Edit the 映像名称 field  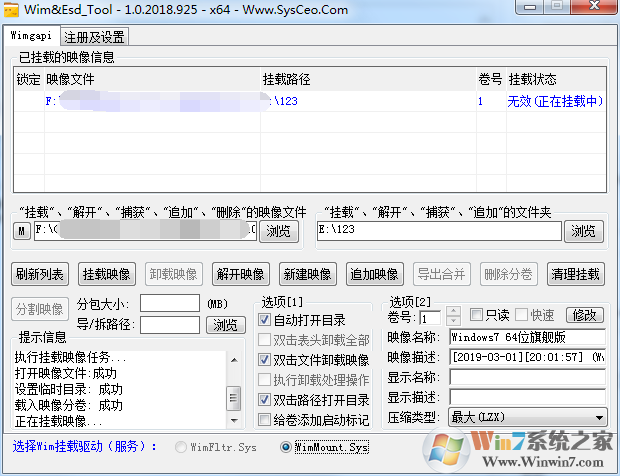tap(527, 337)
